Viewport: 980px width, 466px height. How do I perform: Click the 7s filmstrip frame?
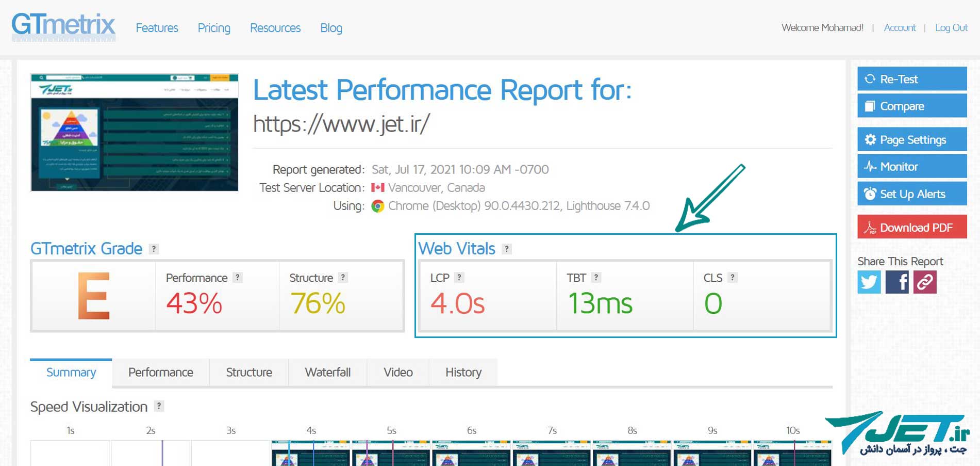click(x=552, y=454)
